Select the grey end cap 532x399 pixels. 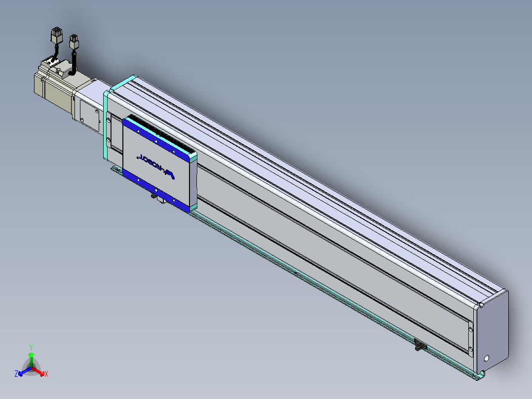[x=492, y=331]
